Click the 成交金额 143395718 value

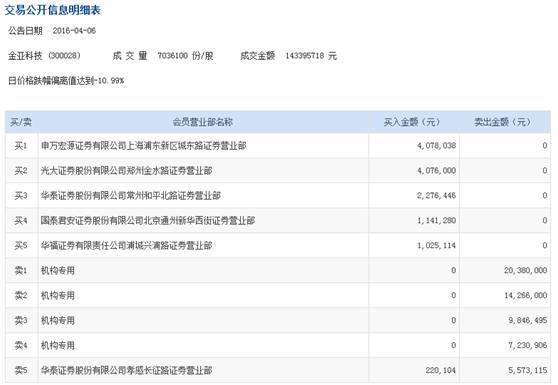pos(305,56)
